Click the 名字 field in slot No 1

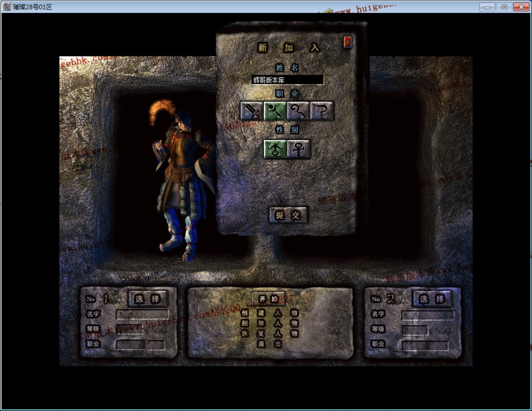tap(143, 314)
